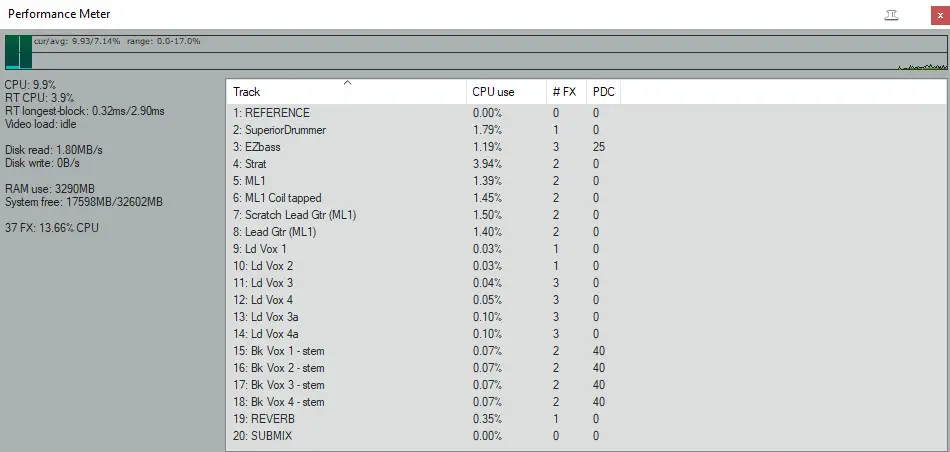Screen dimensions: 950x452
Task: Sort the list by CPU use column
Action: pos(506,91)
